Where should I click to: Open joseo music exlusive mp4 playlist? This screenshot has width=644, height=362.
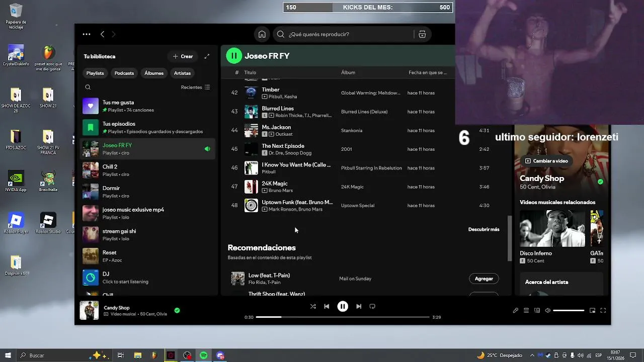[147, 213]
